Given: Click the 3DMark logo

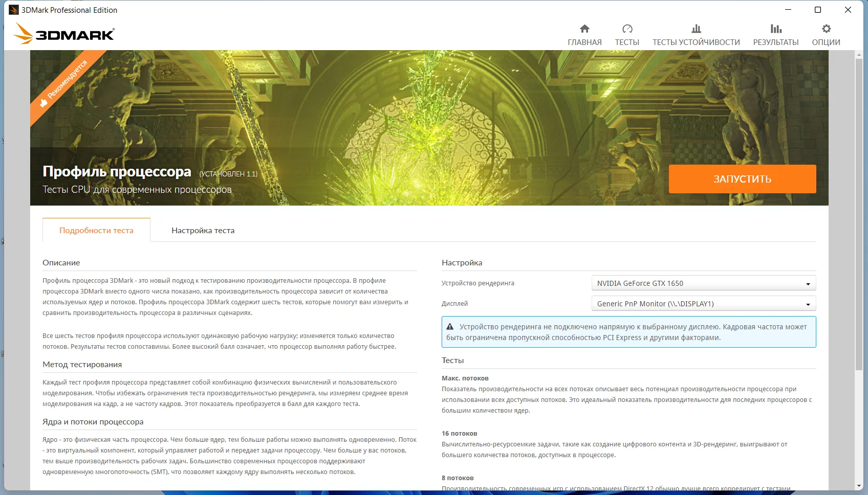Looking at the screenshot, I should pyautogui.click(x=64, y=34).
